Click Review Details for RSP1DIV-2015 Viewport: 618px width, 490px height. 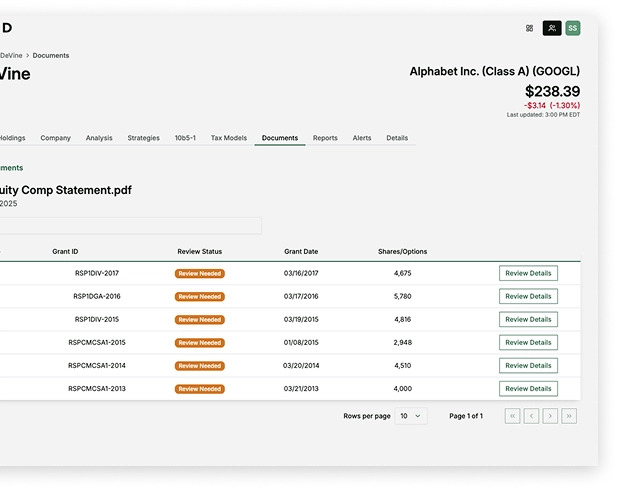point(528,319)
